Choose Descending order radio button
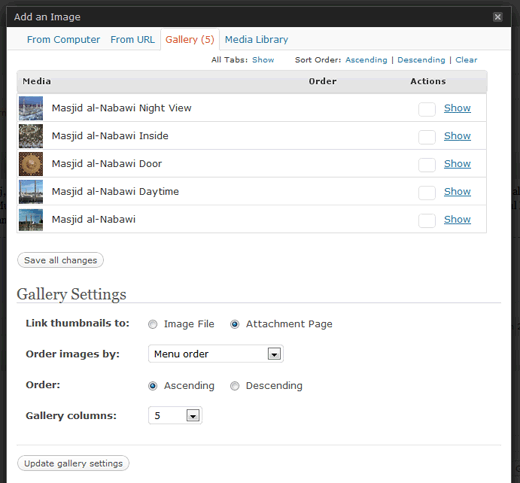The width and height of the screenshot is (520, 483). pyautogui.click(x=235, y=386)
